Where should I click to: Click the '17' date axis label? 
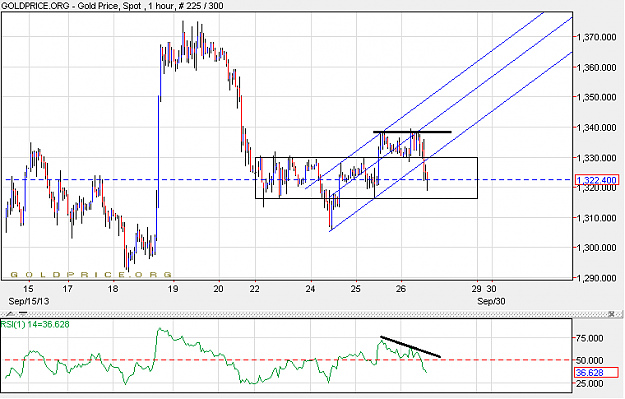click(67, 289)
